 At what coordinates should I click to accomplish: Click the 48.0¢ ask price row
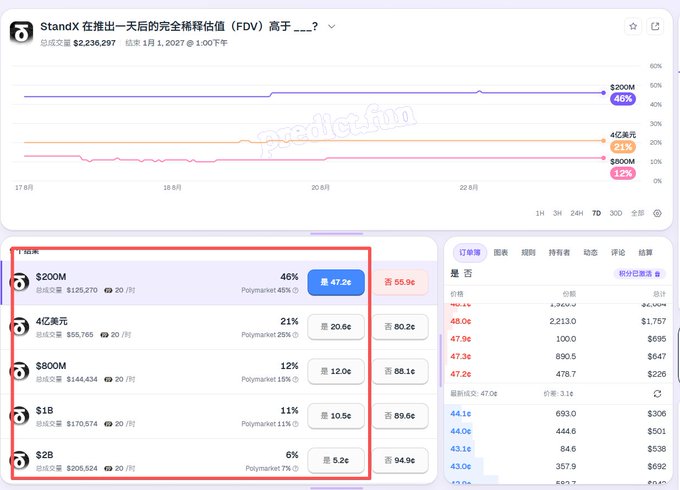pos(558,321)
